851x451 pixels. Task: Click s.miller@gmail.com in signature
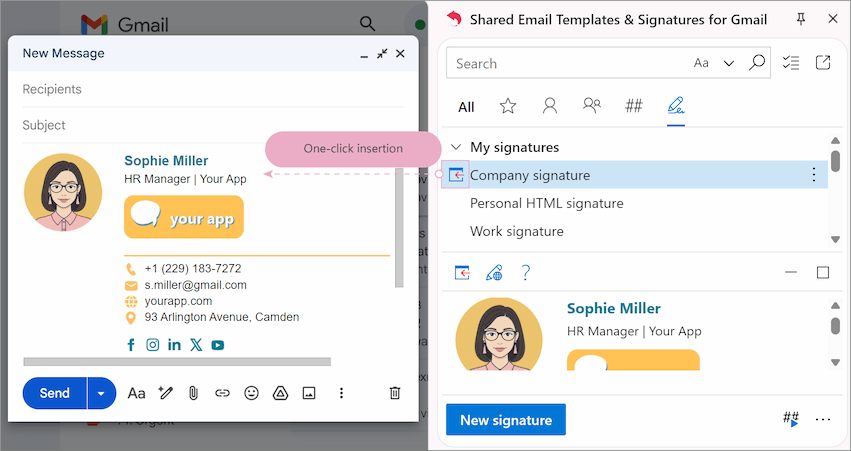(x=195, y=285)
